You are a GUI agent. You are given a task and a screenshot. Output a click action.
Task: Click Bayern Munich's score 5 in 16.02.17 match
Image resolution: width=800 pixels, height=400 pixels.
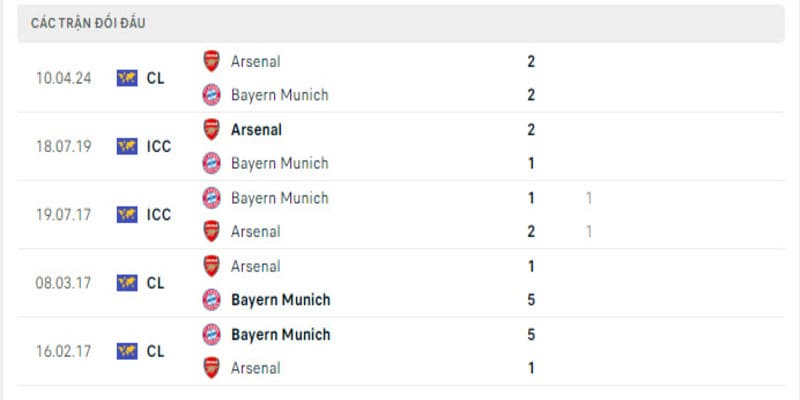pos(531,334)
